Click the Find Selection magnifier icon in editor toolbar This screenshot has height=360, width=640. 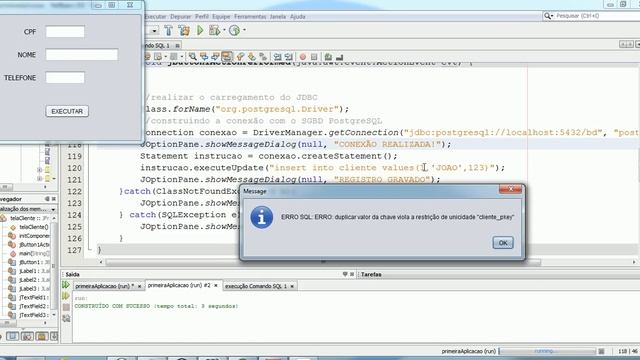click(x=192, y=57)
